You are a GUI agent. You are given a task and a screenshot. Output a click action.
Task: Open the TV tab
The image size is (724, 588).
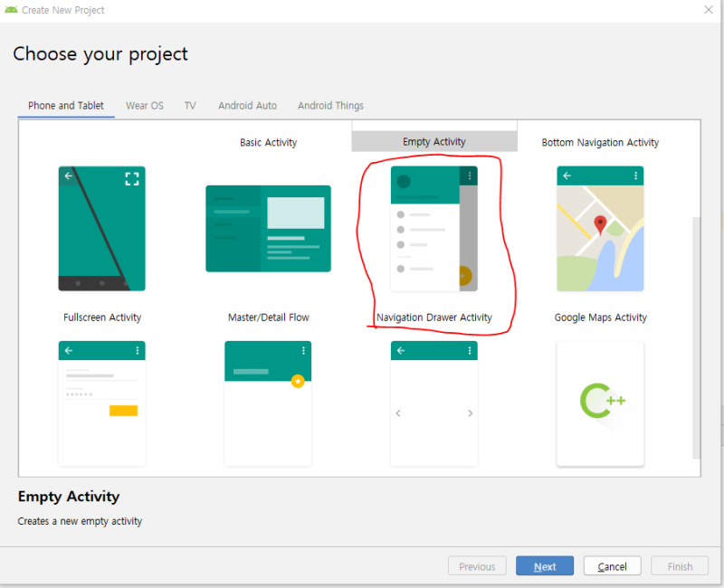(190, 106)
